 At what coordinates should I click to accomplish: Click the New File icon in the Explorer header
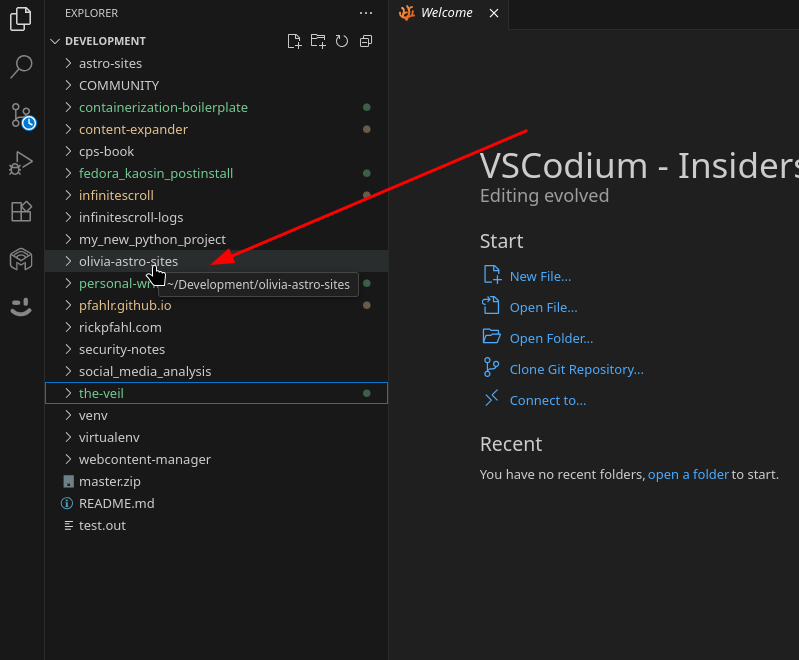(294, 41)
